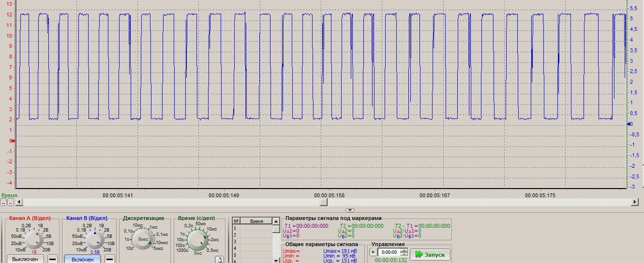Click the timeline scrollbar right arrow
The width and height of the screenshot is (644, 263).
tap(635, 202)
